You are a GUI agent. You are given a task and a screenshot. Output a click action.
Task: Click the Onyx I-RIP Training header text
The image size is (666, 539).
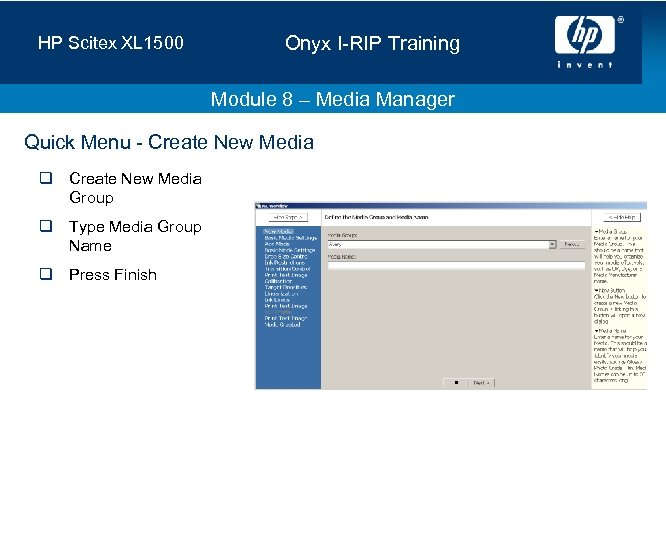[372, 44]
